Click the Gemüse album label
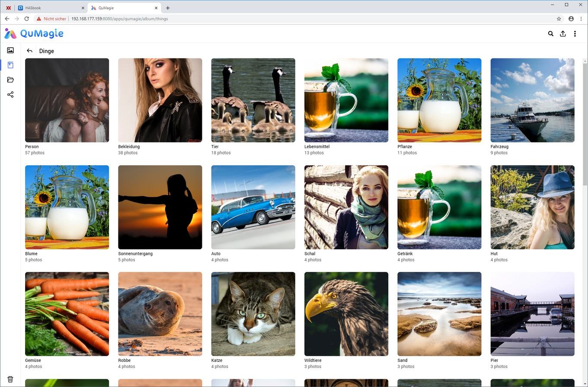588x387 pixels. coord(33,360)
